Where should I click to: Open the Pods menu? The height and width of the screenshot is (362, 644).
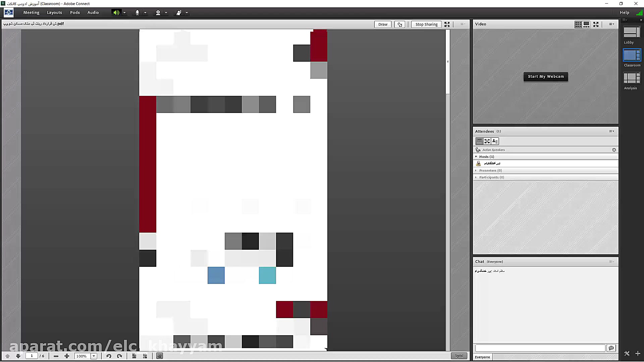click(x=75, y=12)
